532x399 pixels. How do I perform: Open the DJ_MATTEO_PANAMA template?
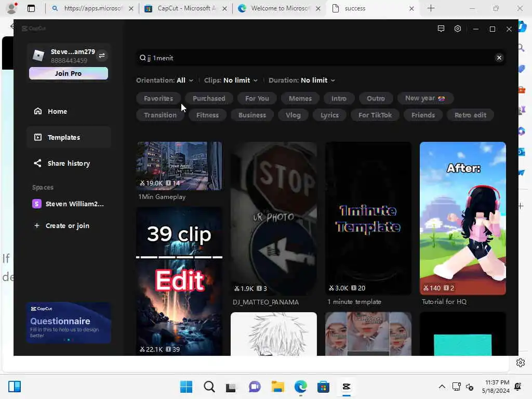pos(273,219)
